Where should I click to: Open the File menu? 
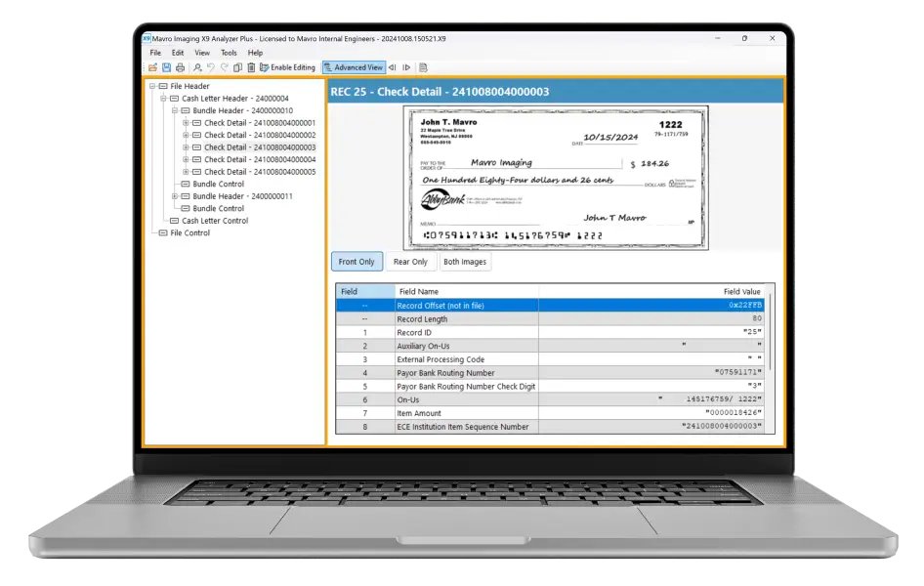[x=155, y=53]
